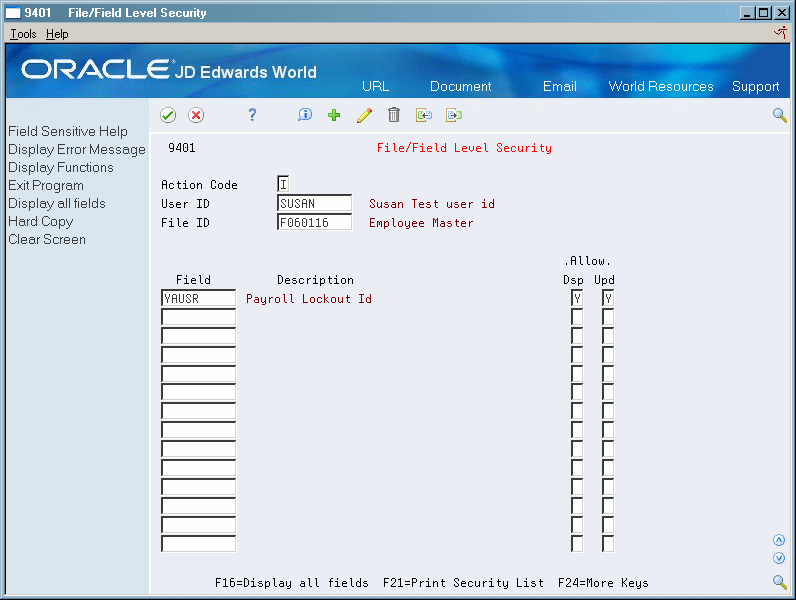Click the import left-arrow toolbar icon
Screen dimensions: 796x600
pyautogui.click(x=424, y=115)
